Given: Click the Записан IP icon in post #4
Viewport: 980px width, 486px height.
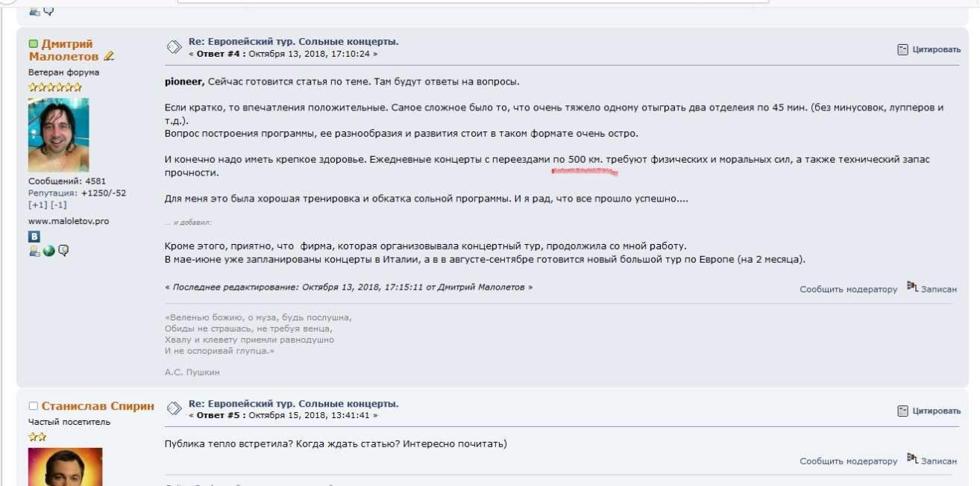Looking at the screenshot, I should (x=912, y=287).
